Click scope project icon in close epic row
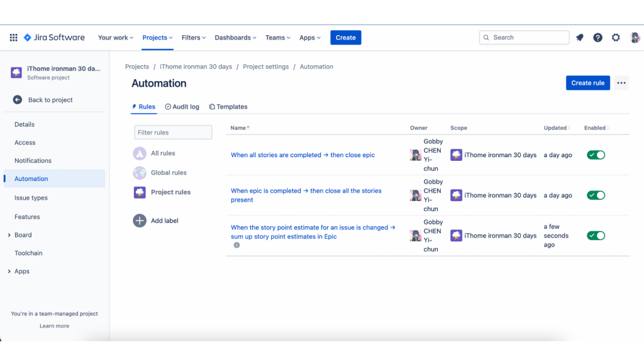The height and width of the screenshot is (362, 644). pyautogui.click(x=456, y=155)
